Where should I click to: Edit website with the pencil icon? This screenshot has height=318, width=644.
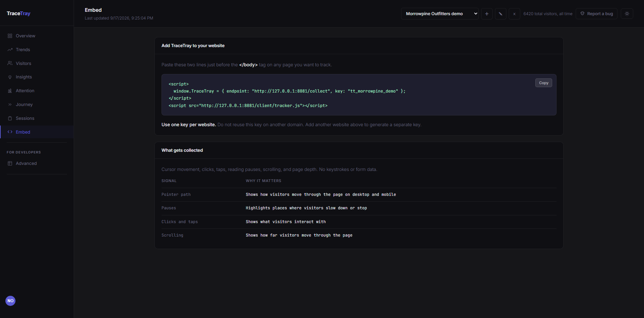500,14
